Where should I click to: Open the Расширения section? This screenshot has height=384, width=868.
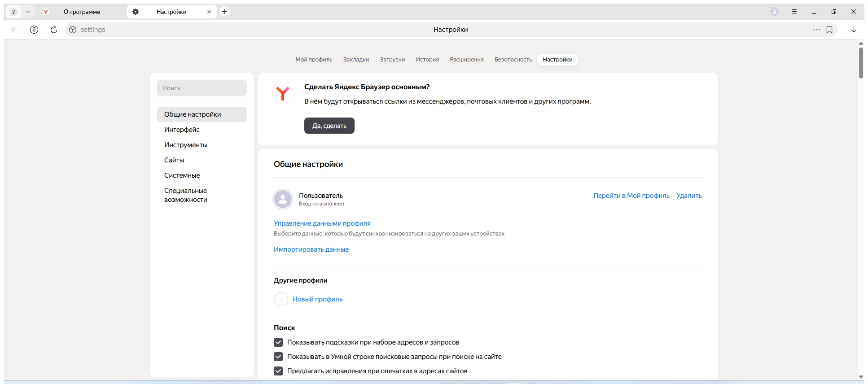point(467,60)
